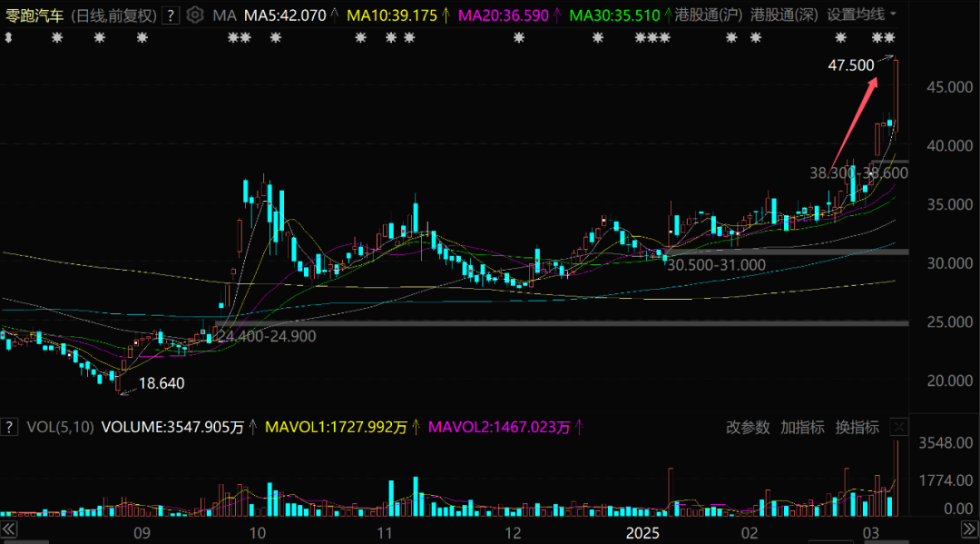The image size is (980, 544).
Task: Click the 25.000 price axis value
Action: pos(949,322)
